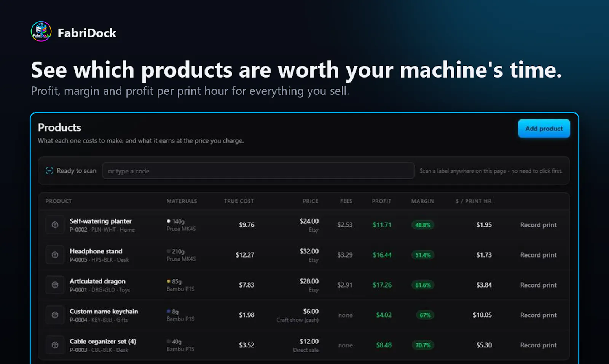
Task: Click the gold filament dot for 85g
Action: (x=169, y=281)
